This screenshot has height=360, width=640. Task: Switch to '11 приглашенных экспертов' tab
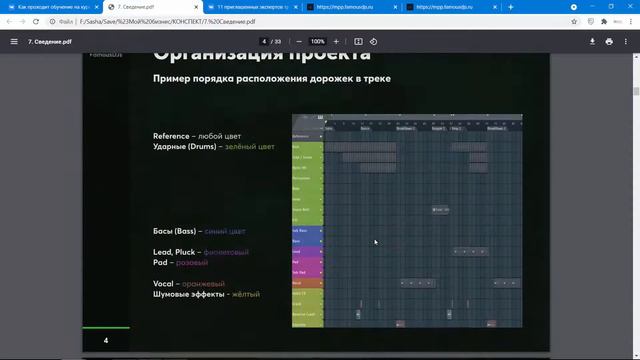click(x=252, y=7)
